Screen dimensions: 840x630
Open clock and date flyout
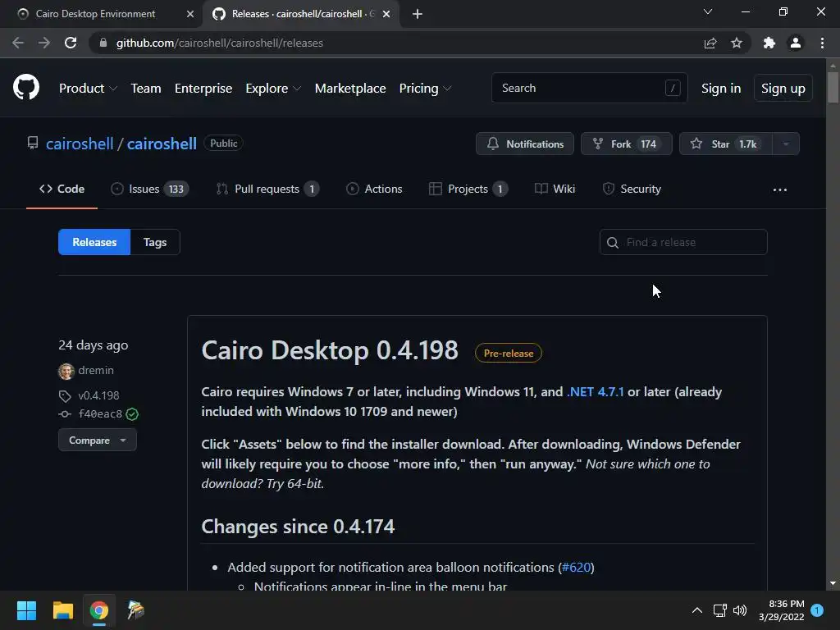(782, 610)
